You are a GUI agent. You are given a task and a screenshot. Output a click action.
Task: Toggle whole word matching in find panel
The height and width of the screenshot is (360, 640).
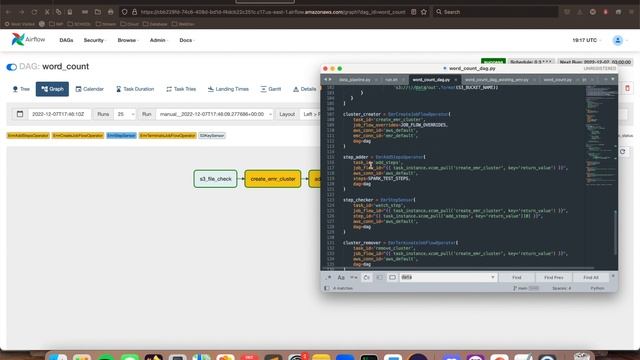point(353,278)
